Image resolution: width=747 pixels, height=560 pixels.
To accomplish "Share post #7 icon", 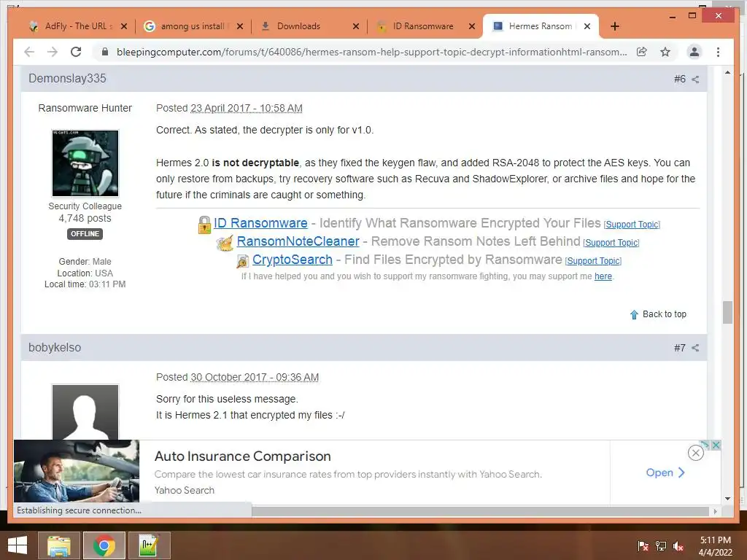I will point(695,348).
